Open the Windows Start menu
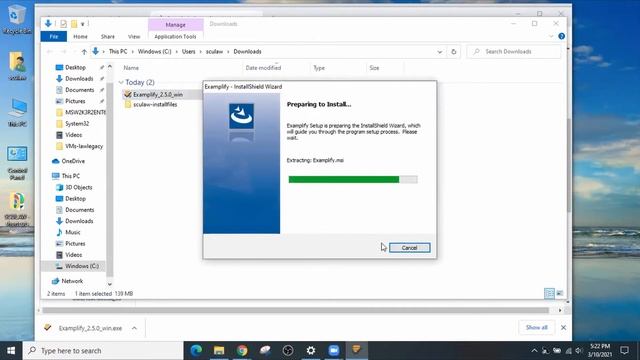 [11, 351]
